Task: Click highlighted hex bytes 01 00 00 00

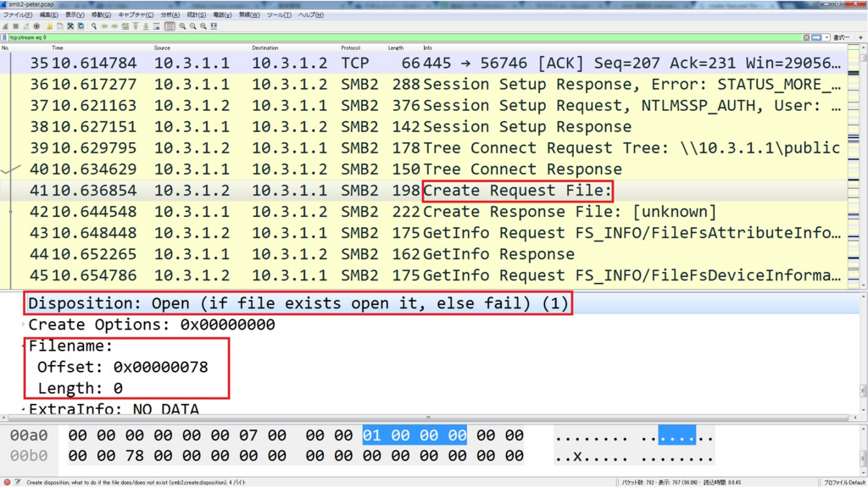Action: tap(415, 435)
